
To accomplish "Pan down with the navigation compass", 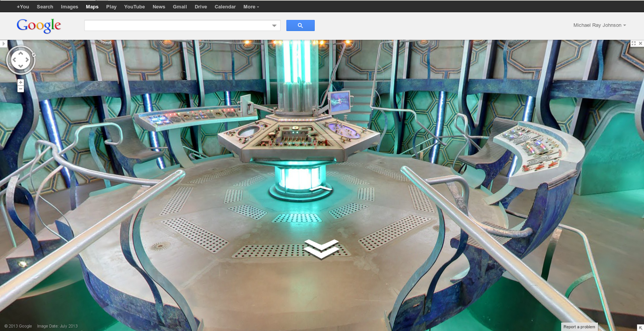I will pos(21,67).
